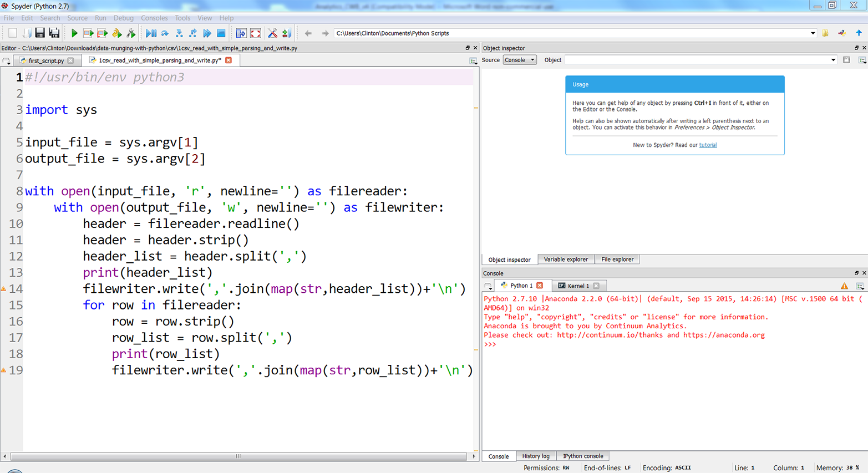This screenshot has height=473, width=868.
Task: Open the working directory dropdown
Action: click(x=813, y=33)
